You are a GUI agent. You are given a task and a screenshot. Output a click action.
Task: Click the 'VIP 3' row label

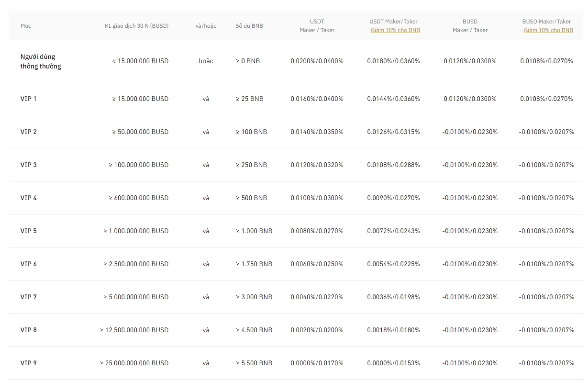28,165
